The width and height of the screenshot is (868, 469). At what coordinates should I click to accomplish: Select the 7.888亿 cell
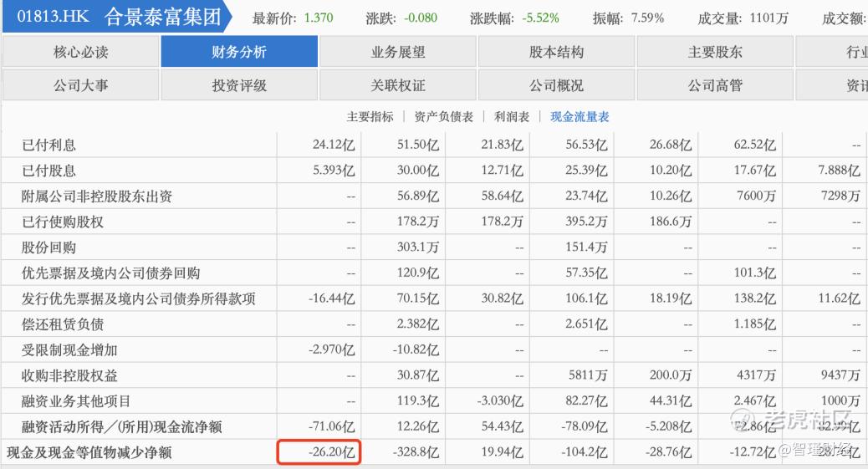[x=839, y=171]
